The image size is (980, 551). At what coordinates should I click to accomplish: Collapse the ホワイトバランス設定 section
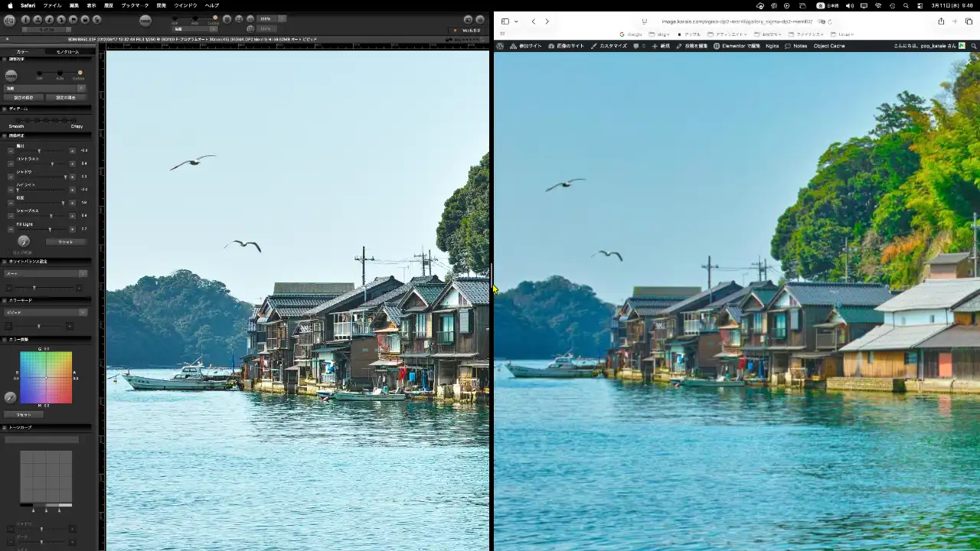click(5, 261)
